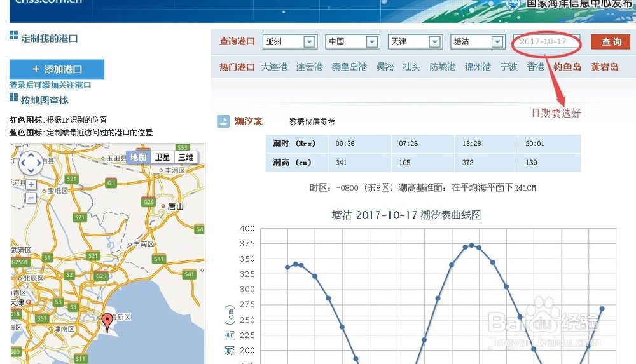This screenshot has height=364, width=636.
Task: Click the 塘沽 2017-10-17 潮汐表曲线图 chart title
Action: (x=406, y=215)
